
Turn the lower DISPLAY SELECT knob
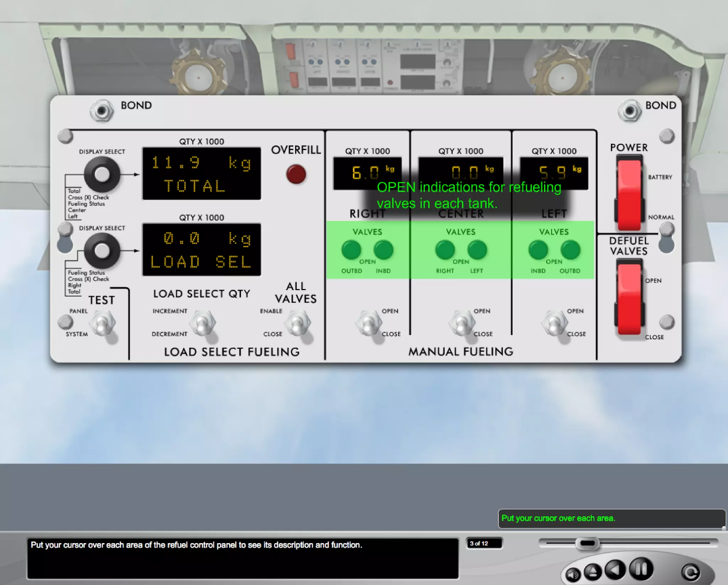102,251
